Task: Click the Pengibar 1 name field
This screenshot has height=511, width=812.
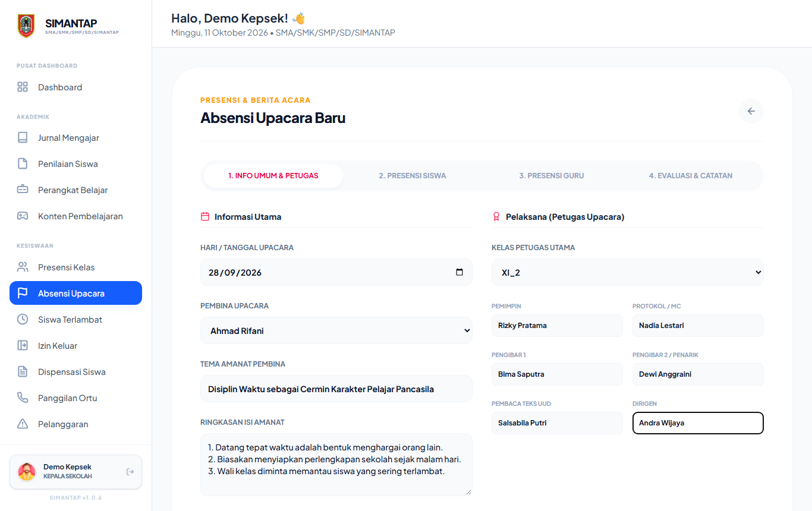Action: pos(557,374)
